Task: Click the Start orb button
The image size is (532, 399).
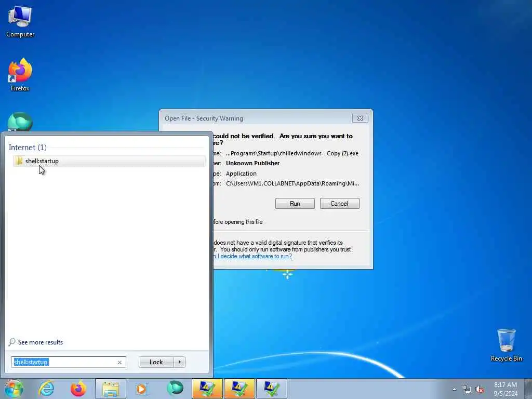Action: (x=14, y=389)
